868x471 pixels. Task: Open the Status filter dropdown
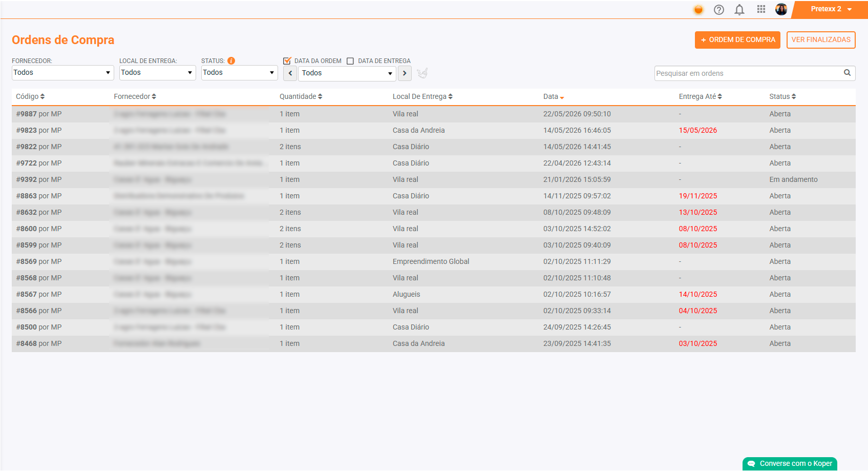[x=239, y=73]
